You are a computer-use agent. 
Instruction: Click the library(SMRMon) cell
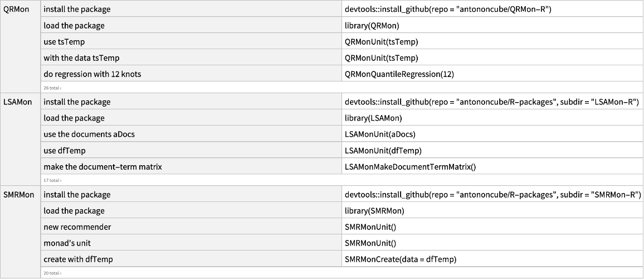tap(374, 211)
